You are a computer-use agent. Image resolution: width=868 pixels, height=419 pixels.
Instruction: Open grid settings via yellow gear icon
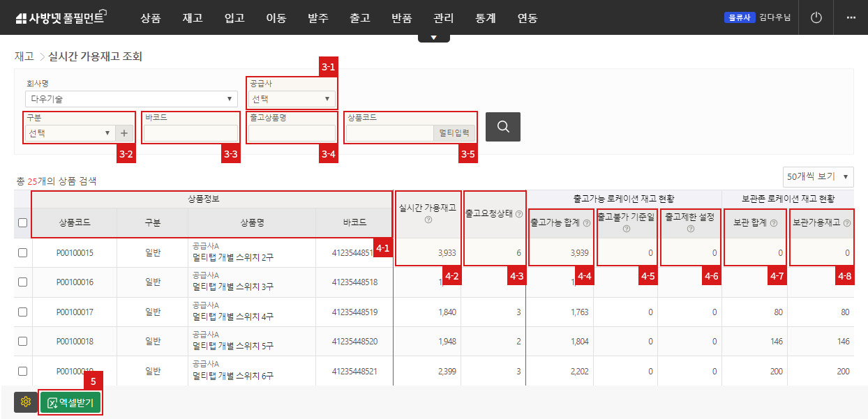(26, 402)
